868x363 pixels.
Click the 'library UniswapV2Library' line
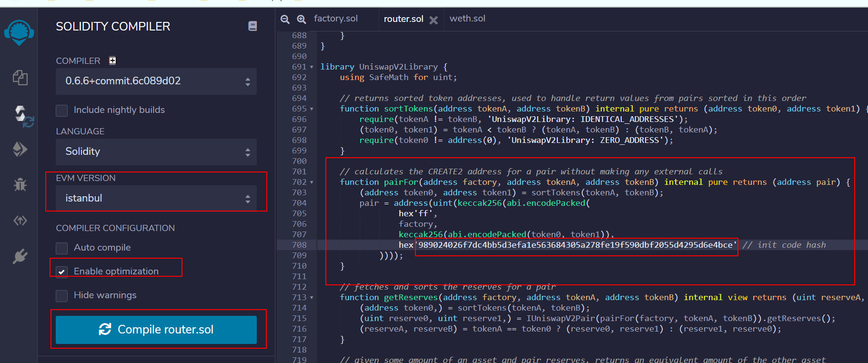click(384, 67)
